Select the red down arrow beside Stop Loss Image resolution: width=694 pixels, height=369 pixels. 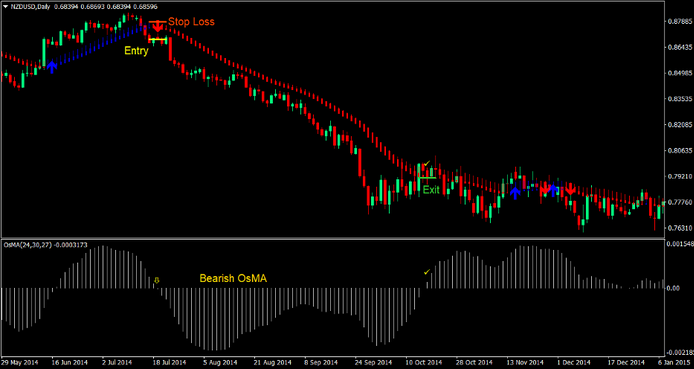[x=158, y=27]
